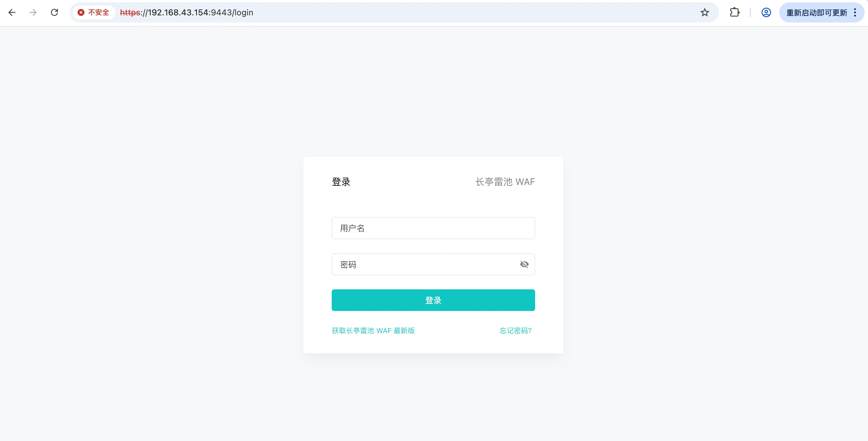Open the 获取长亭雷池 WAF 最新版 link

pos(373,330)
